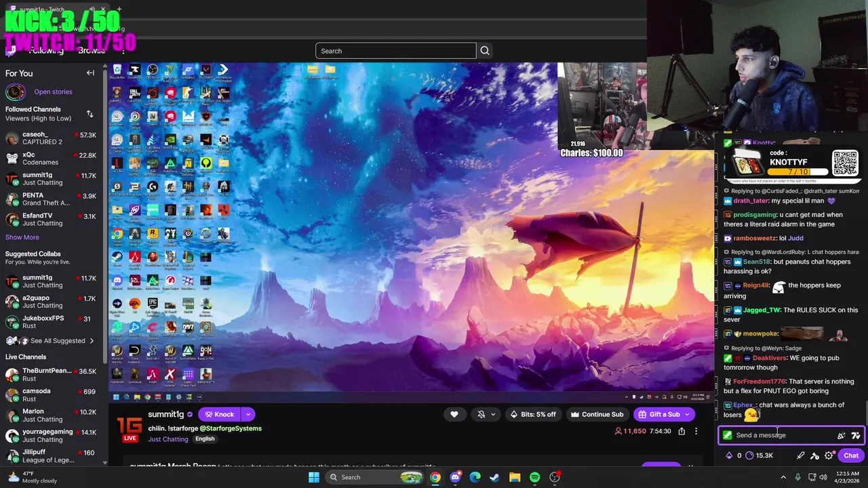This screenshot has height=488, width=868.
Task: Click the Gift a Sub button
Action: tap(658, 414)
